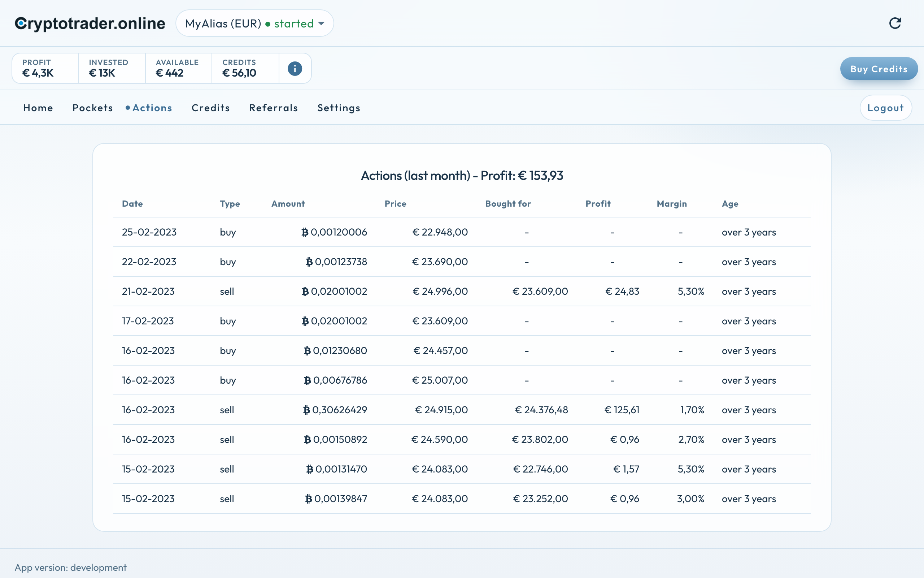Image resolution: width=924 pixels, height=578 pixels.
Task: Click the profit value € 24,83
Action: pos(622,291)
